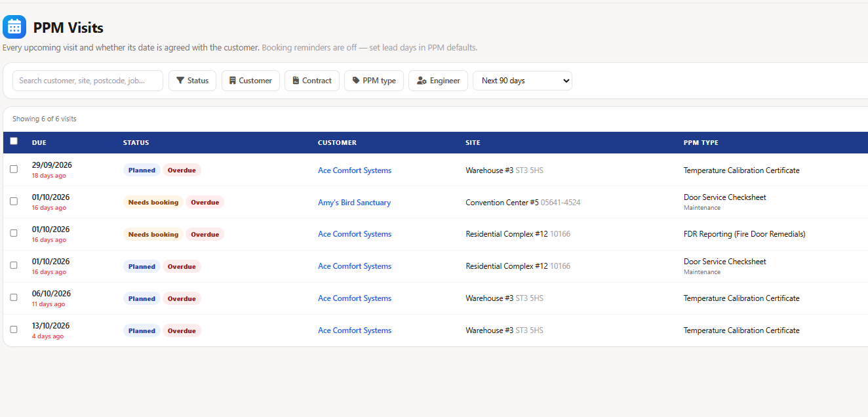This screenshot has width=868, height=417.
Task: Tick the select-all checkbox in table header
Action: point(14,141)
